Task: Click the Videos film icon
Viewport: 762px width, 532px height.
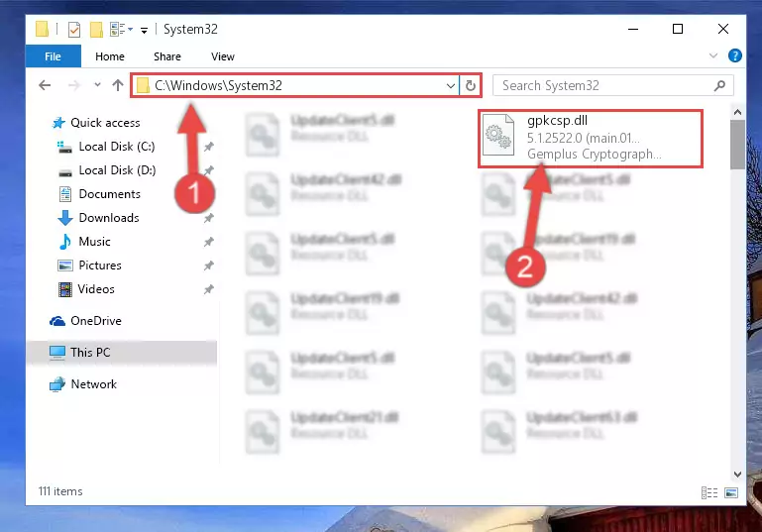Action: tap(64, 289)
